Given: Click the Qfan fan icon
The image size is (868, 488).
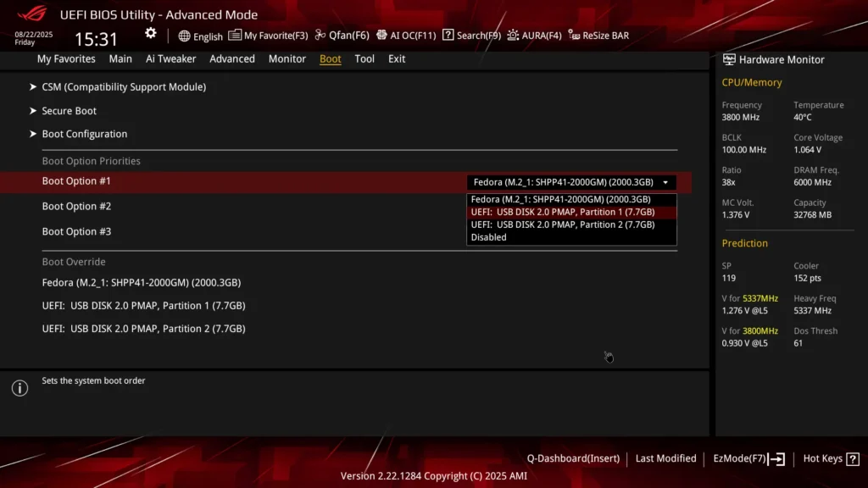Looking at the screenshot, I should click(320, 35).
